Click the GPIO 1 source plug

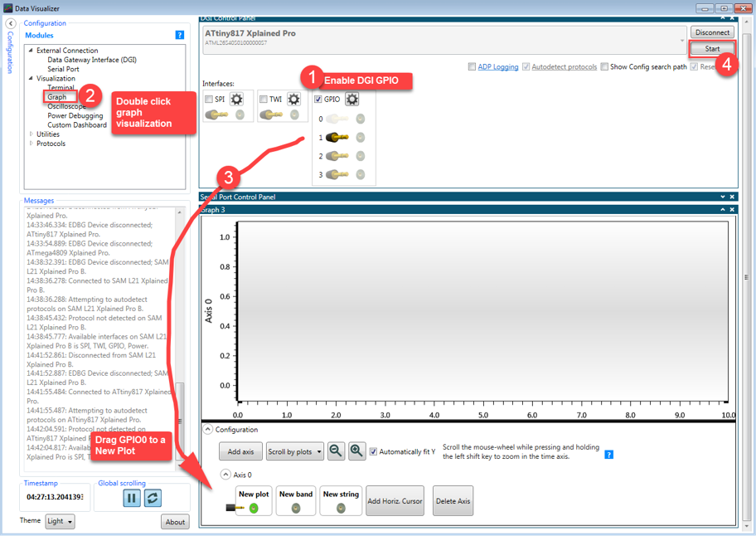click(x=337, y=138)
